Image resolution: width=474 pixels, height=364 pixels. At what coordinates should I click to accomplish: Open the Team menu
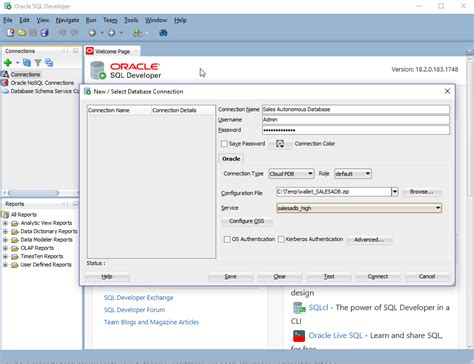pos(110,20)
